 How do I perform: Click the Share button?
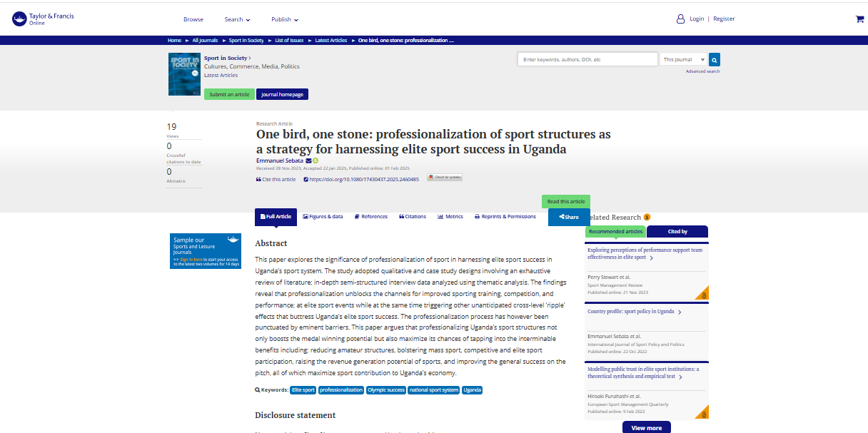tap(569, 217)
